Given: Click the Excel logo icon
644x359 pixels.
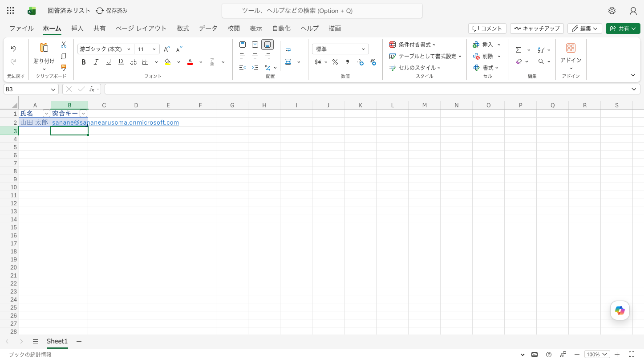Looking at the screenshot, I should [x=32, y=11].
